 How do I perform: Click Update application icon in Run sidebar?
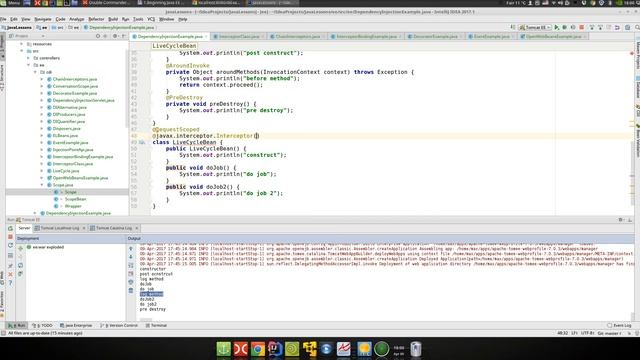tap(11, 245)
